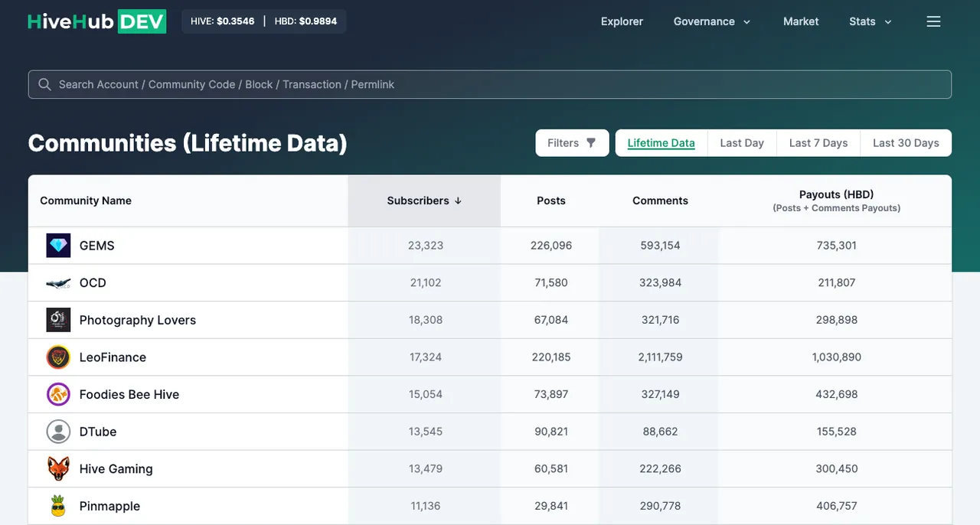This screenshot has width=980, height=525.
Task: Open the Foodies Bee Hive link
Action: point(129,394)
